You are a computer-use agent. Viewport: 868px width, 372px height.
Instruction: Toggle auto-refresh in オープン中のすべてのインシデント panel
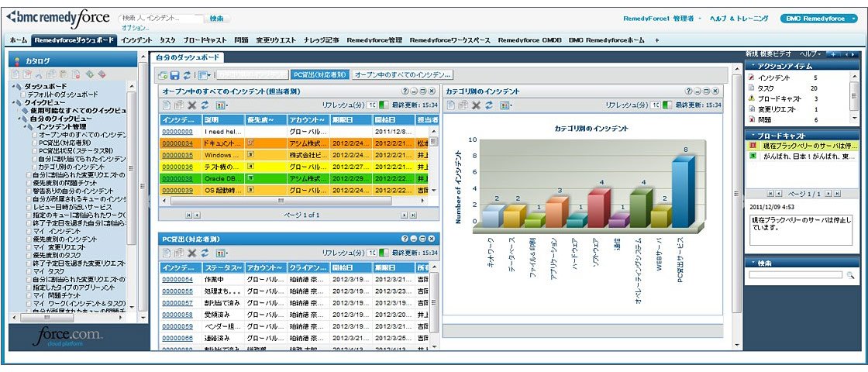[384, 105]
